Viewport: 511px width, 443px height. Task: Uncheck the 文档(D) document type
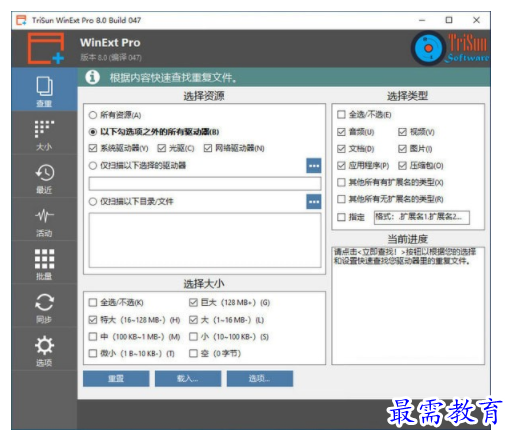(x=355, y=149)
